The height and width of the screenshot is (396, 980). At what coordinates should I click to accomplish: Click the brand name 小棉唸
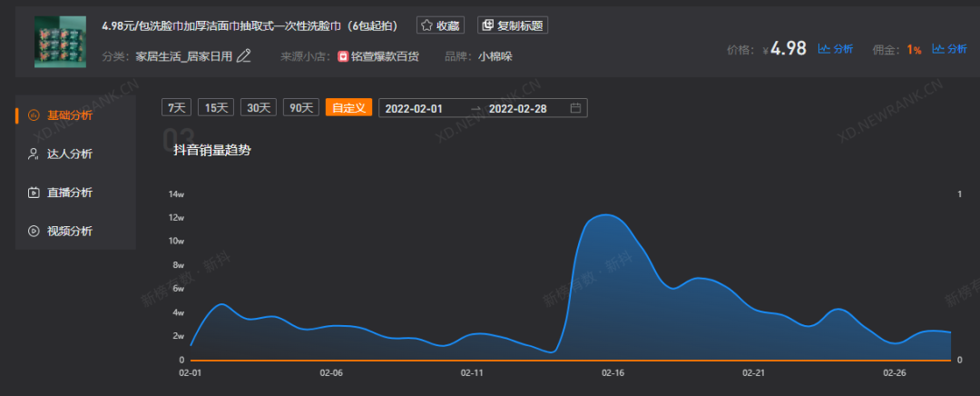pyautogui.click(x=495, y=56)
